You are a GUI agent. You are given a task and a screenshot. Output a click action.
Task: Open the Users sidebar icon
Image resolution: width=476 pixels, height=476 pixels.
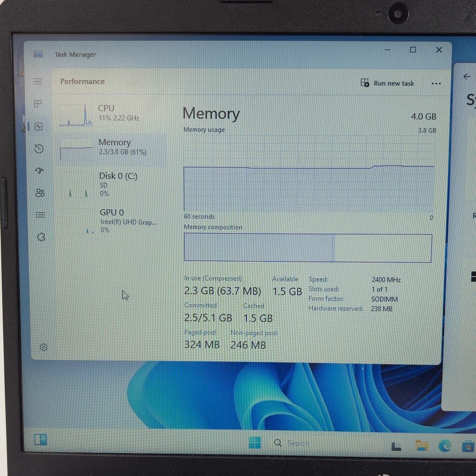40,193
